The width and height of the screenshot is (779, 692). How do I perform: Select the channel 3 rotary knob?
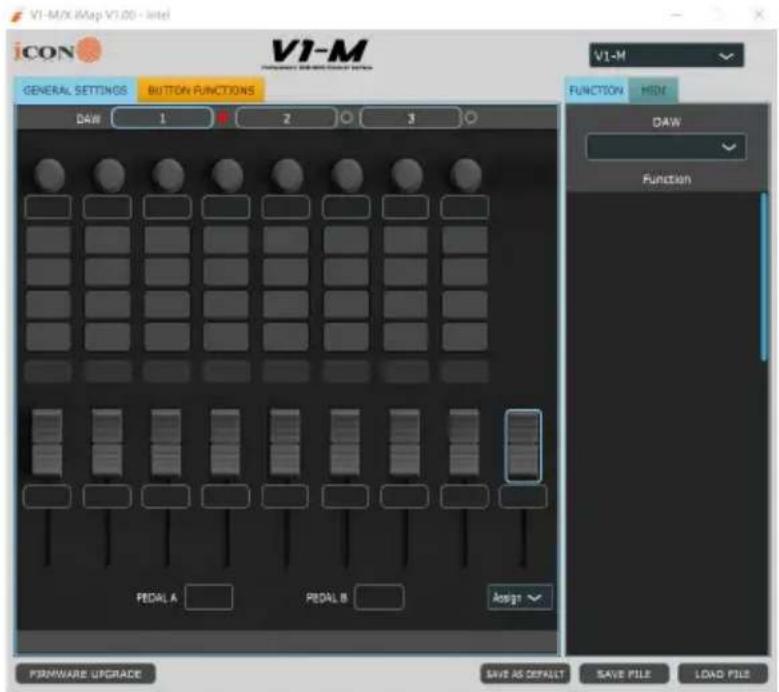pos(168,175)
